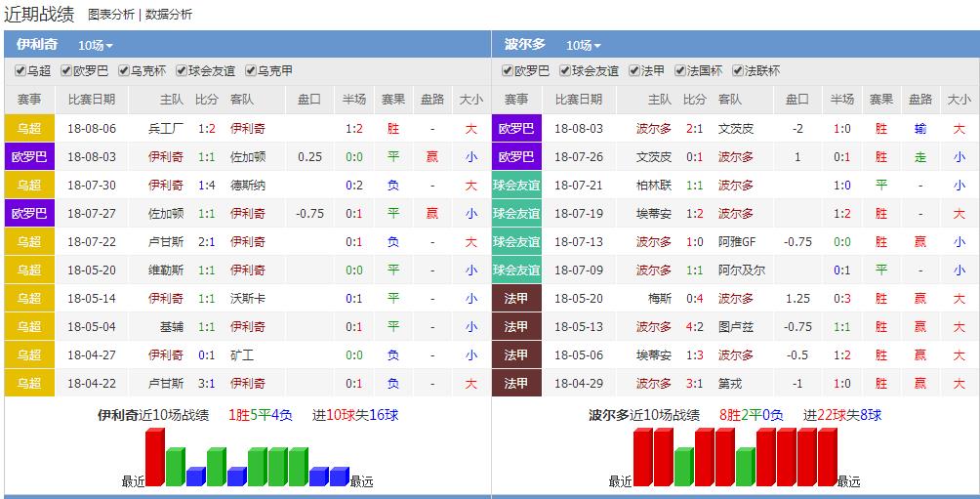
Task: Expand the 10场 dropdown beside 伊利奇
Action: pos(96,45)
